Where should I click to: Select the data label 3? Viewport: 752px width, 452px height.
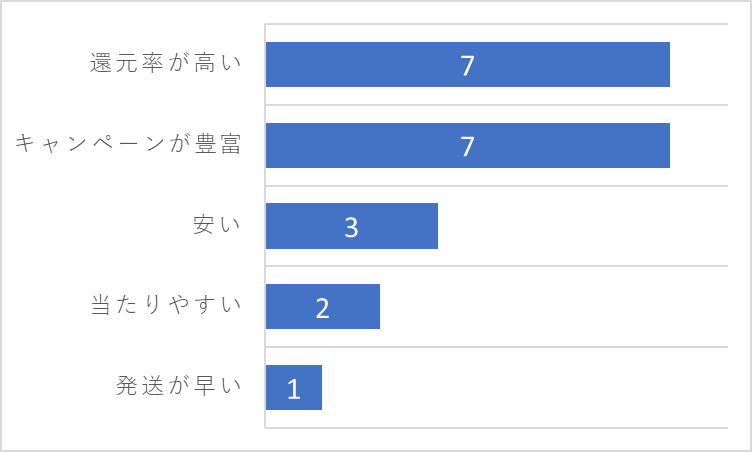click(352, 227)
